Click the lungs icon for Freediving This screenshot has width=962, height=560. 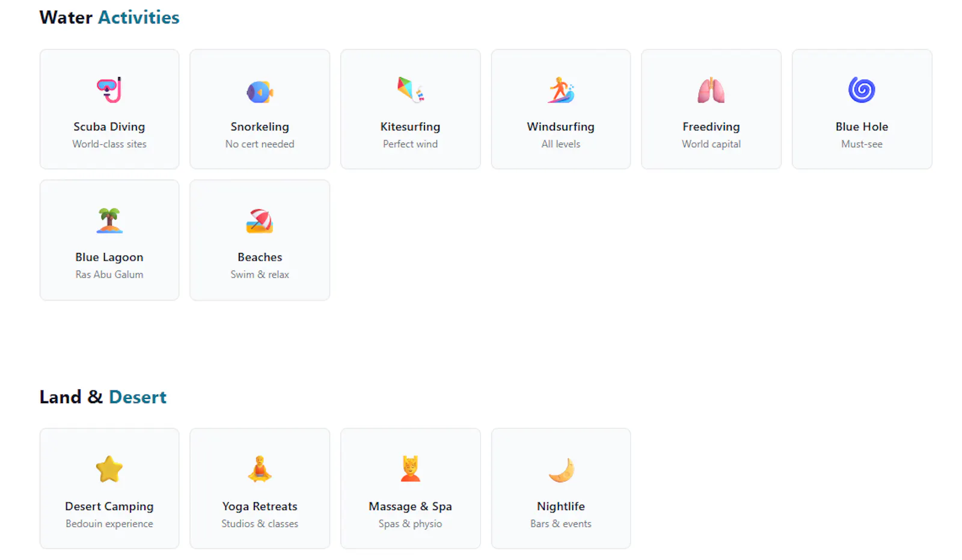coord(711,90)
